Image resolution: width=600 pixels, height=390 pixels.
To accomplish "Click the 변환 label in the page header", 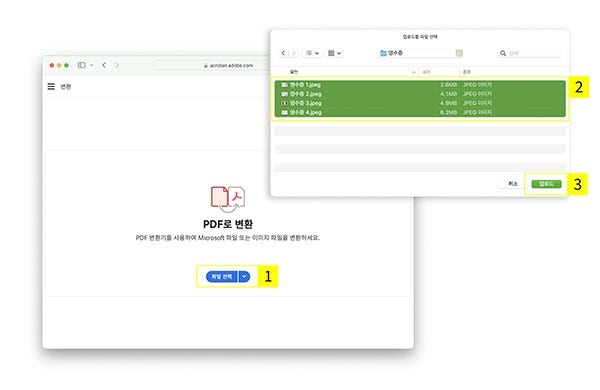I will pos(66,86).
